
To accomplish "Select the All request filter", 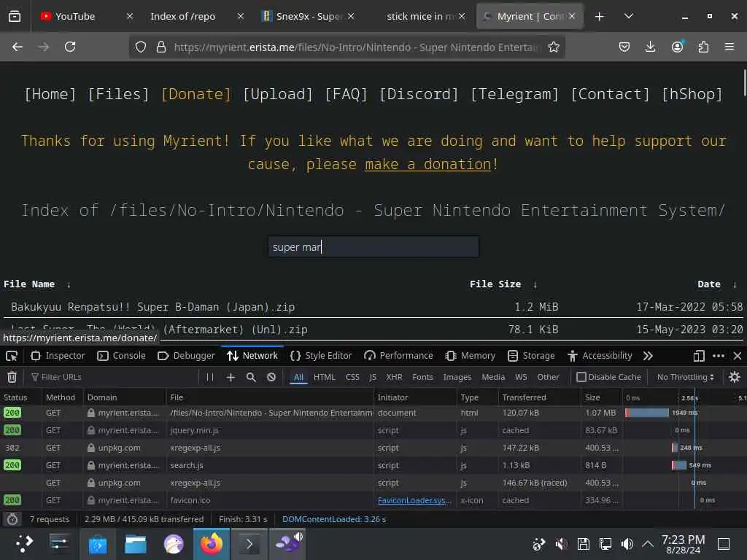I will click(x=298, y=377).
